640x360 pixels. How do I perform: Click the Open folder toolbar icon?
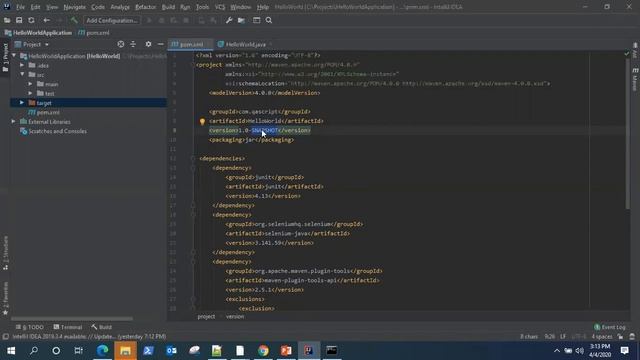(7, 20)
